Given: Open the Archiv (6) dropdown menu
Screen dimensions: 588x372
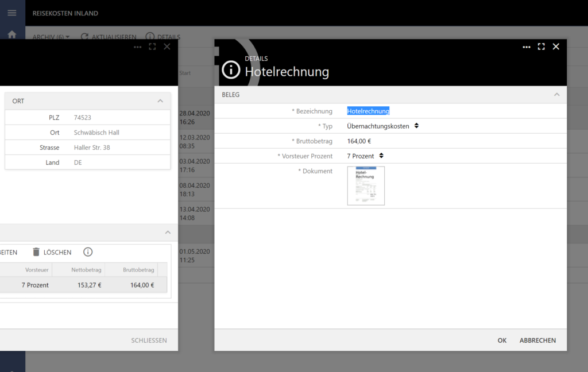Looking at the screenshot, I should tap(51, 37).
